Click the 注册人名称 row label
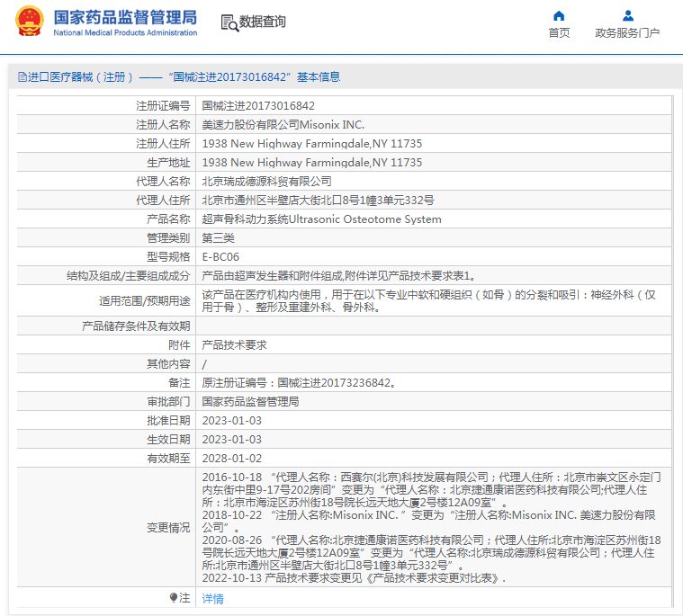The height and width of the screenshot is (616, 683). (163, 125)
